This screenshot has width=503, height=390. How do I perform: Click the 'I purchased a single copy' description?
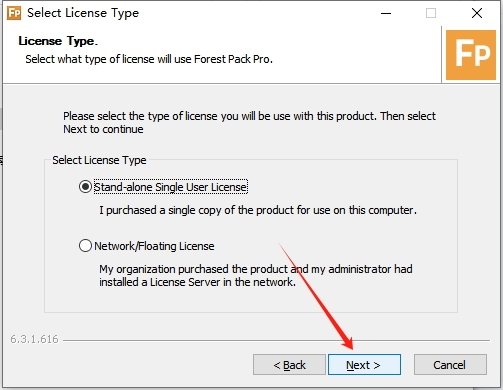[x=258, y=210]
